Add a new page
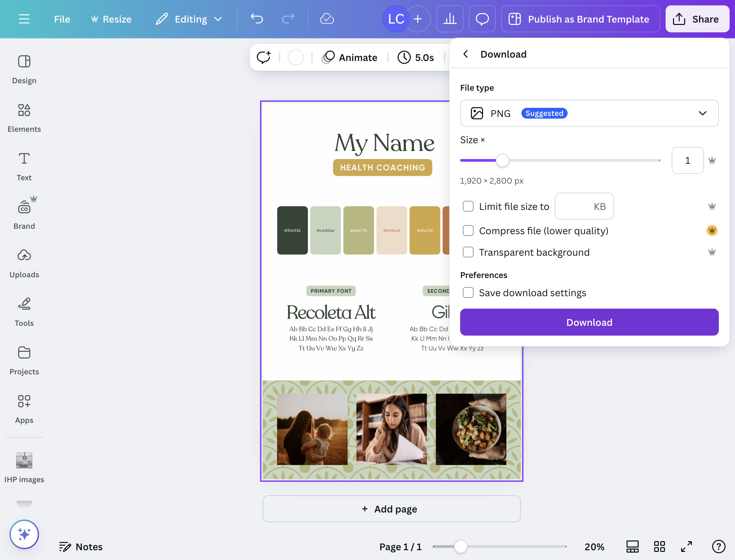Viewport: 735px width, 560px height. (391, 509)
